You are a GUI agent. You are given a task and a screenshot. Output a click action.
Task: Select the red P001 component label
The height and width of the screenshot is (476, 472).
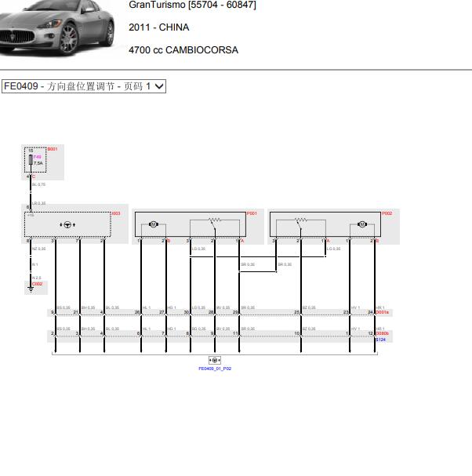click(252, 213)
